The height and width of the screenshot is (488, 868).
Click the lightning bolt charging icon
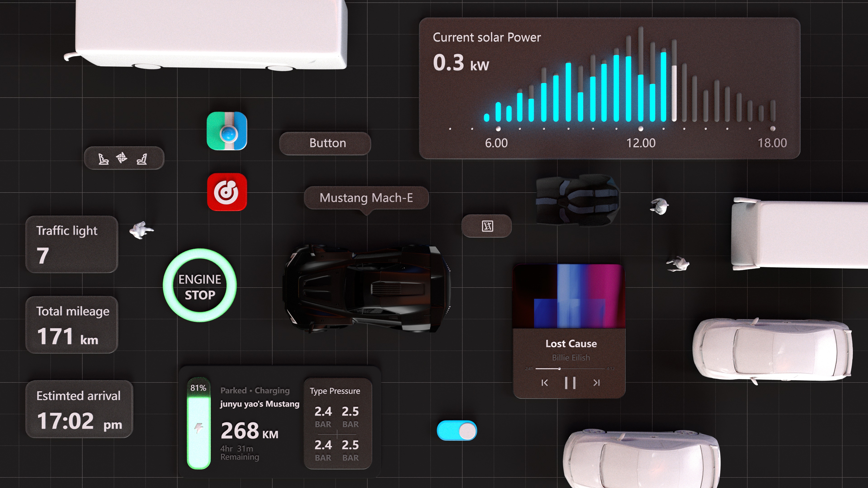(x=199, y=428)
